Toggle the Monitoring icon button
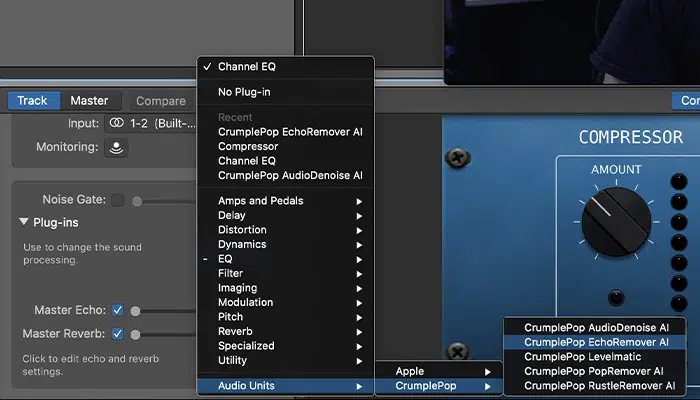 click(116, 147)
